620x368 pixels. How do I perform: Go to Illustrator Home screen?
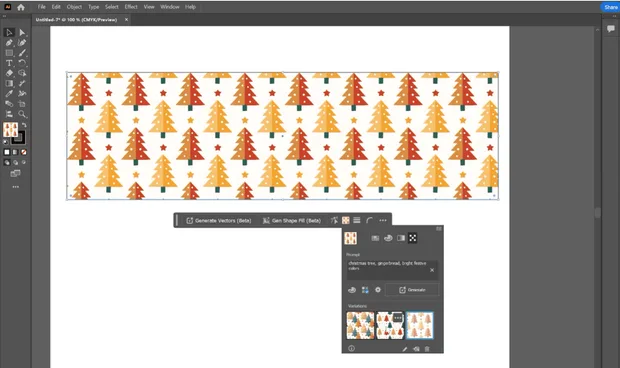pos(21,7)
